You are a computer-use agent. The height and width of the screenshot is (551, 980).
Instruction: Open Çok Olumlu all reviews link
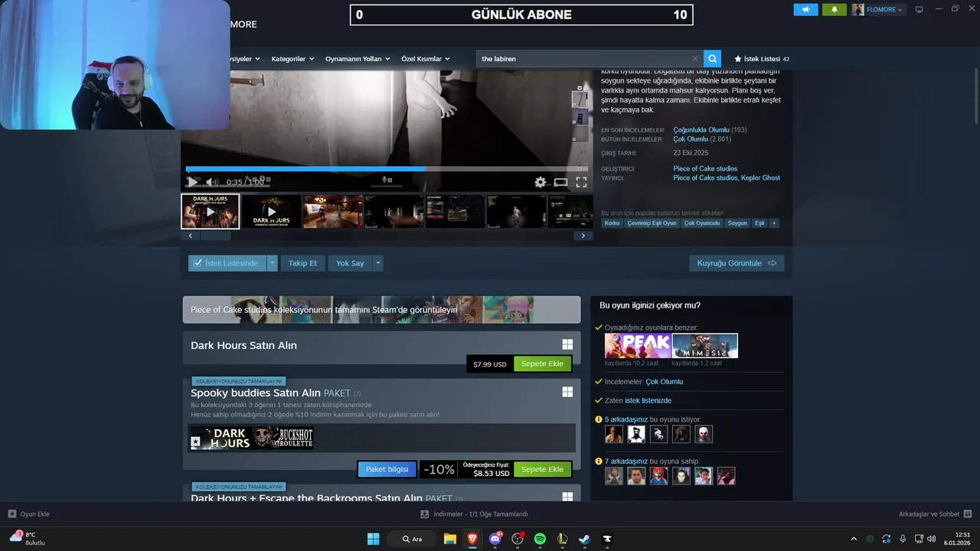click(691, 139)
